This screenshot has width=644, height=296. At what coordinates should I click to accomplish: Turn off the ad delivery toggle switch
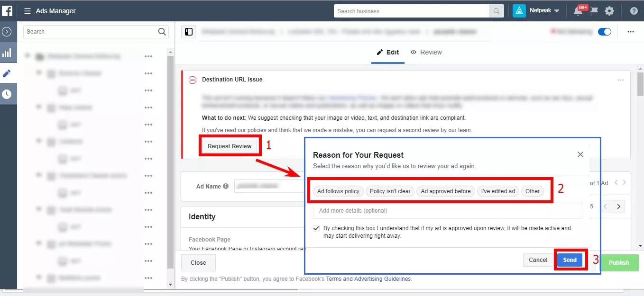click(605, 32)
